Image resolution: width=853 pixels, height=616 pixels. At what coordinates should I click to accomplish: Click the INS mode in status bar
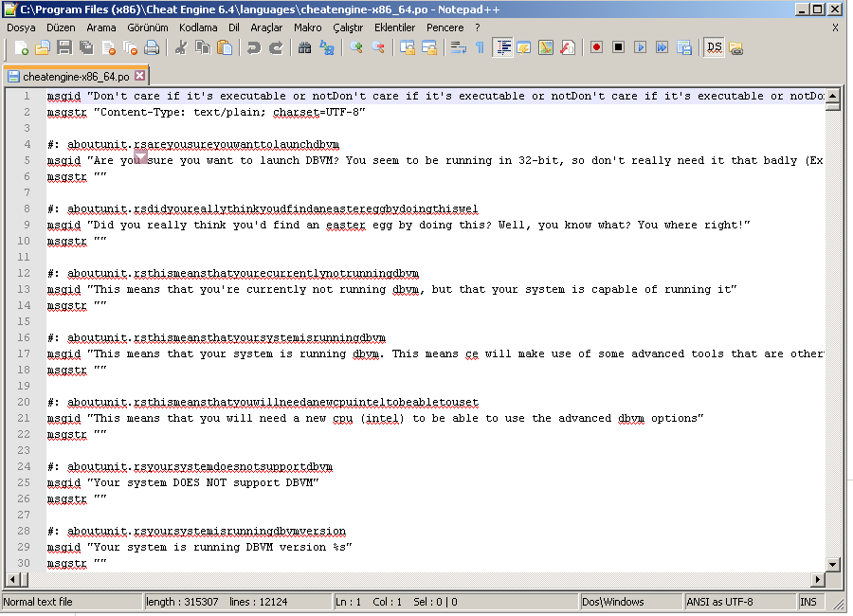point(808,602)
